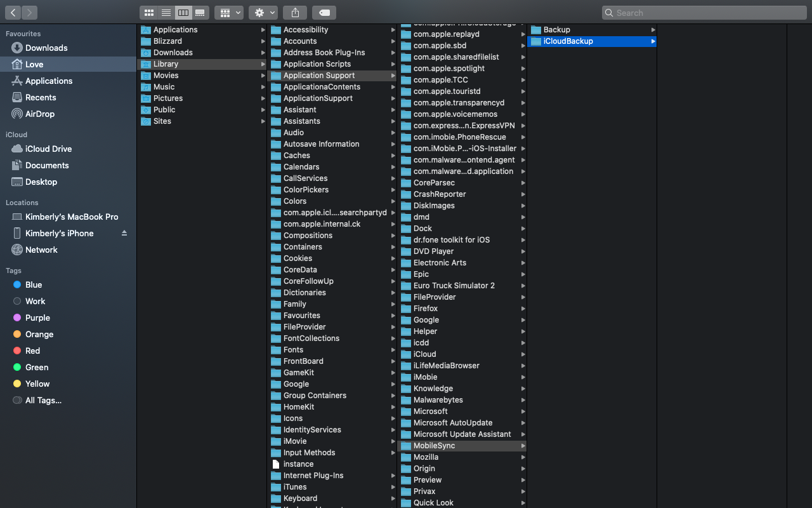Image resolution: width=812 pixels, height=508 pixels.
Task: Switch to column view
Action: 183,12
